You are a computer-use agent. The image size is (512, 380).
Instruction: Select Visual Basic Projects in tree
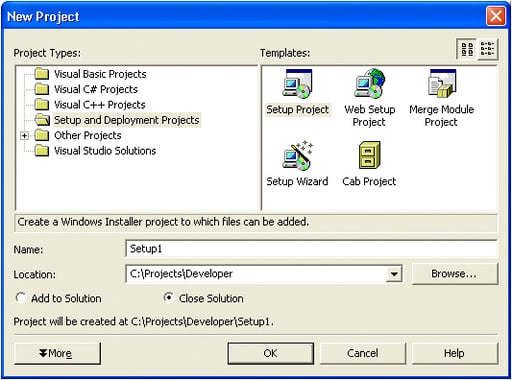coord(100,74)
